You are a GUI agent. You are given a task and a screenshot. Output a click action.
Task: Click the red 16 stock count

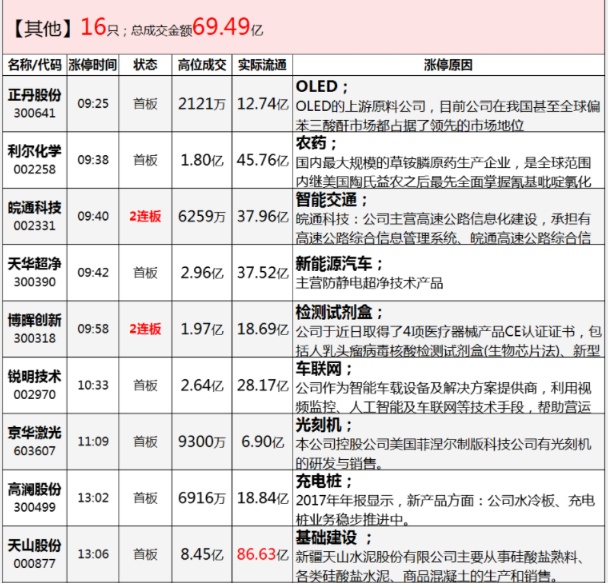93,26
